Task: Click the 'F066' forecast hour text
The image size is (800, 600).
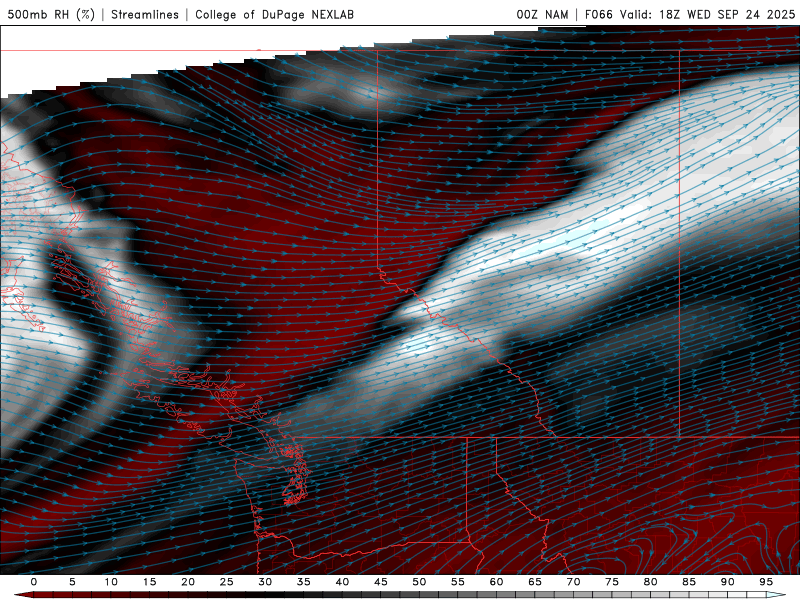Action: click(598, 14)
